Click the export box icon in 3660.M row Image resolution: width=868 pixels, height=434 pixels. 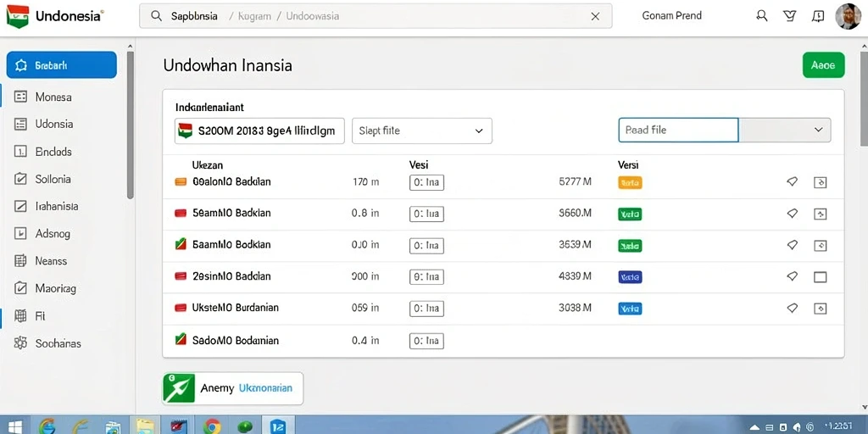coord(820,214)
